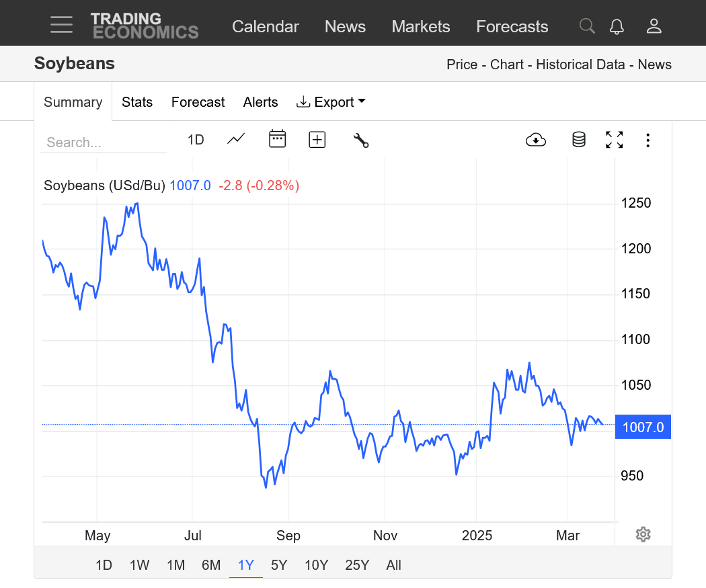Click the chart Search input field

coord(103,142)
